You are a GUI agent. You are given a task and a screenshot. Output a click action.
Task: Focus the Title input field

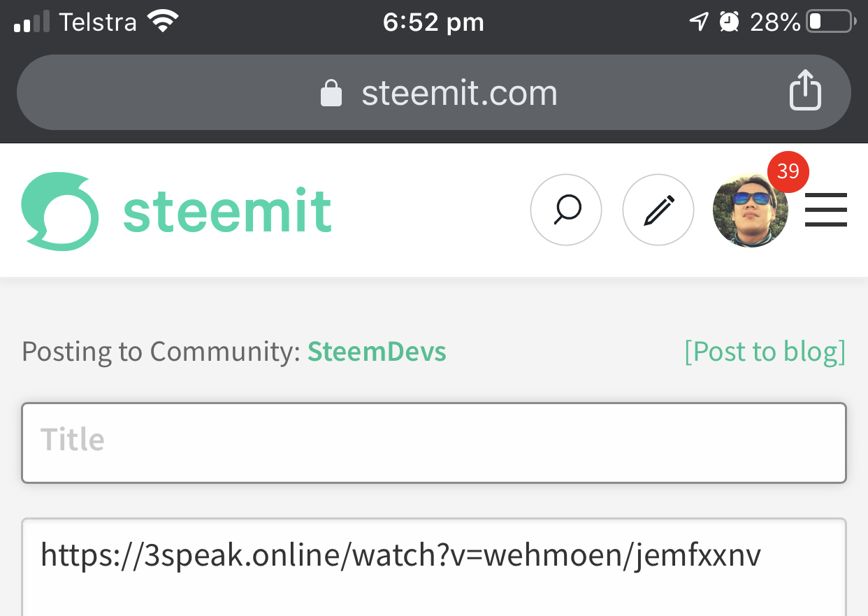[x=434, y=443]
